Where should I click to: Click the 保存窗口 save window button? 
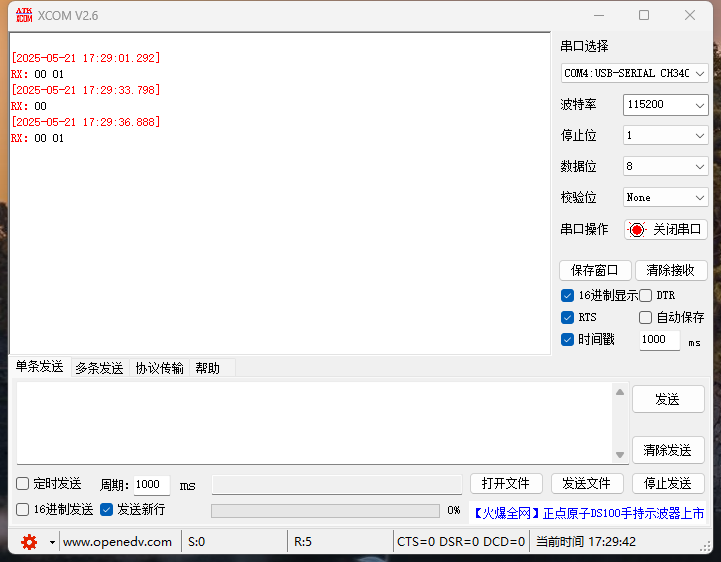(595, 270)
